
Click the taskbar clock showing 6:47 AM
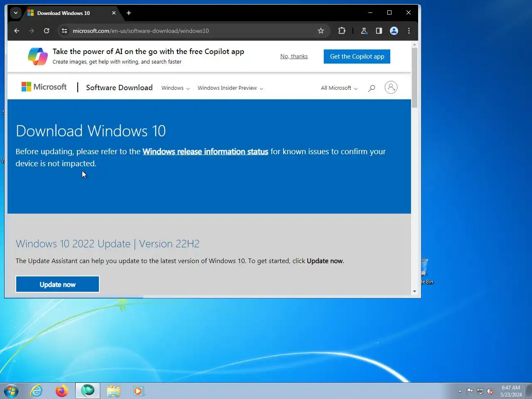click(511, 391)
